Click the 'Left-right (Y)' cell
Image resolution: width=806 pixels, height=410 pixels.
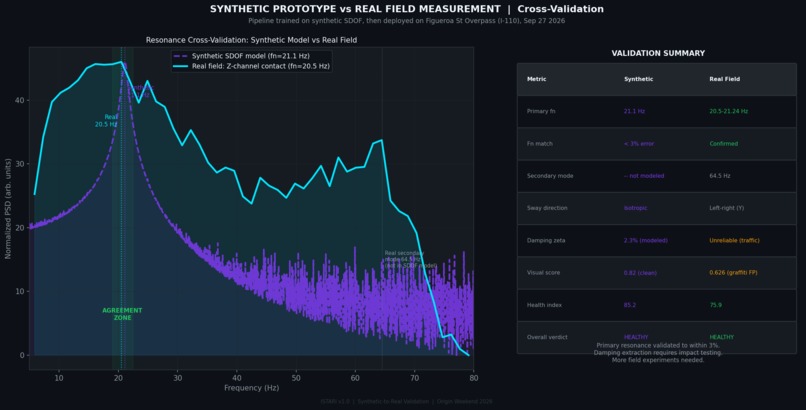click(x=726, y=208)
